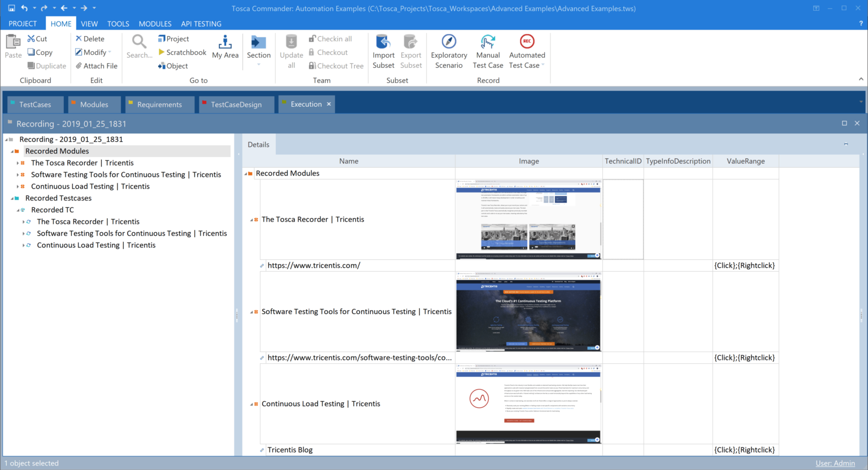The width and height of the screenshot is (868, 470).
Task: Start an Automated Test Case recording
Action: point(526,51)
